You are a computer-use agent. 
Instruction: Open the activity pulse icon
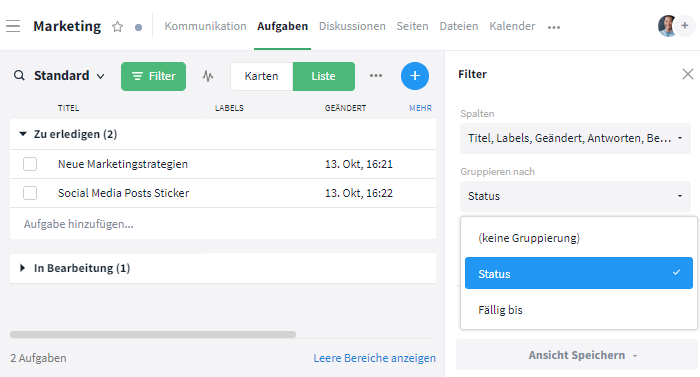pos(208,76)
